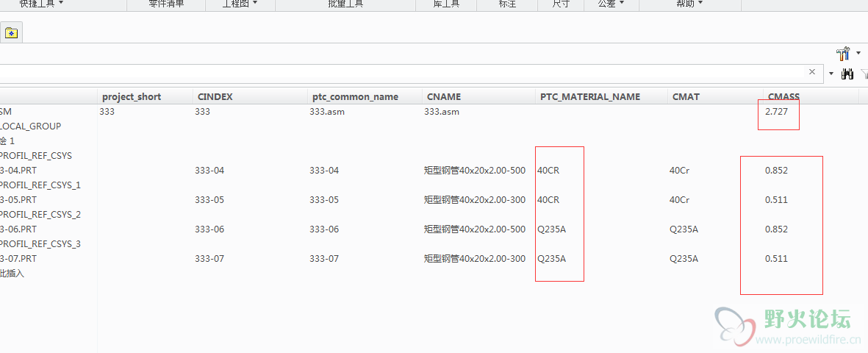868x353 pixels.
Task: Click ptc_common_name cell 333-07
Action: tap(324, 259)
